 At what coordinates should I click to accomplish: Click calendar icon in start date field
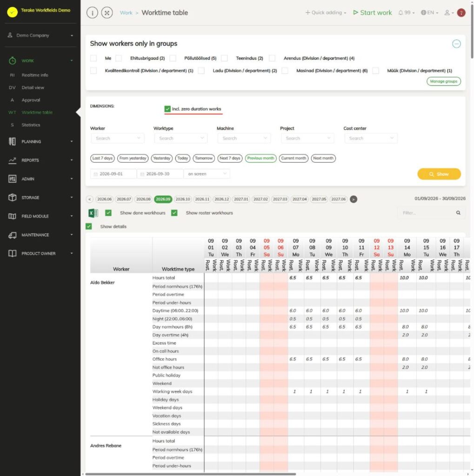(95, 174)
